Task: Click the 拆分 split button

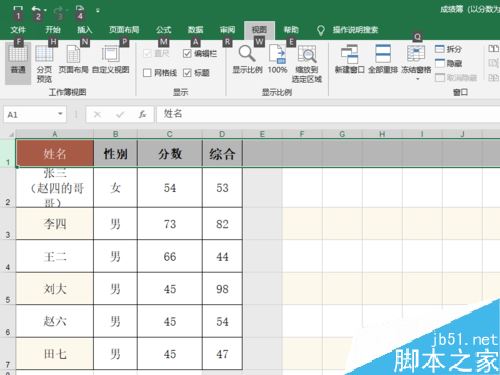Action: 448,49
